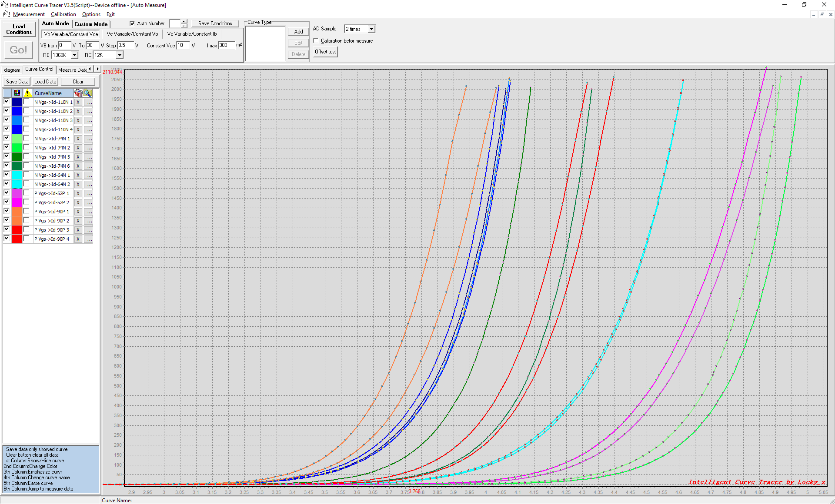Jump to measure data of N Vgs->Id-64N 1
Screen dimensions: 835x504
(x=88, y=176)
